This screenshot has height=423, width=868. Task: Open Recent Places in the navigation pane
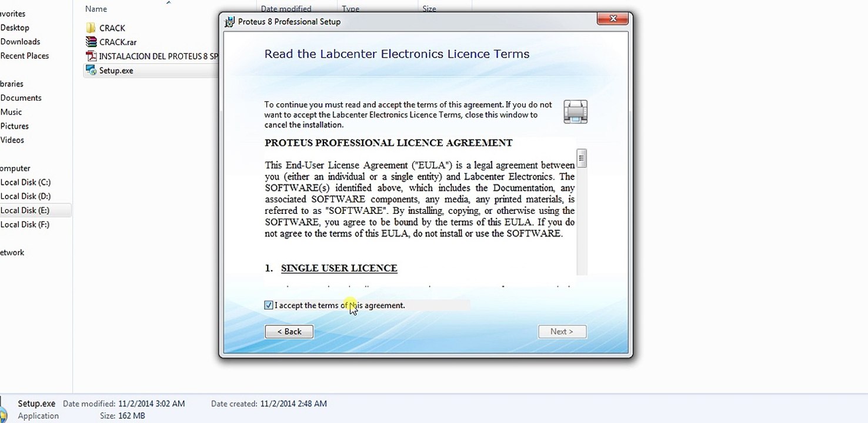click(x=24, y=56)
